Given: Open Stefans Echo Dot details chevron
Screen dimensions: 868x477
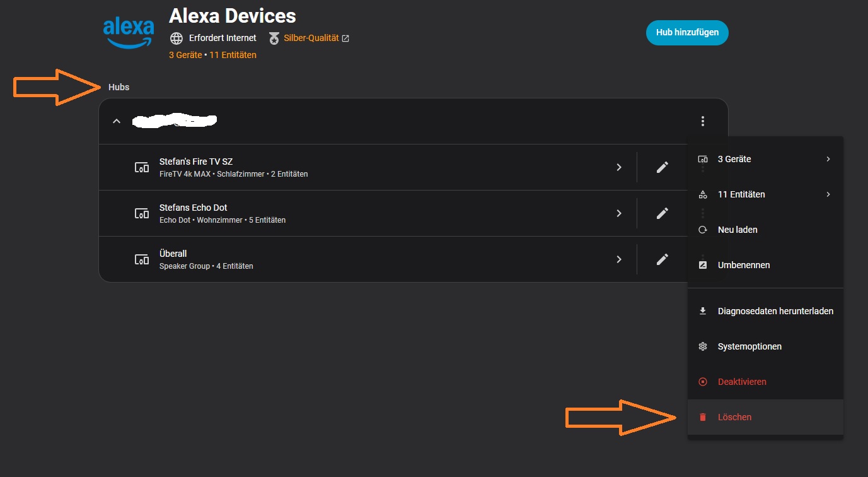Looking at the screenshot, I should point(619,213).
